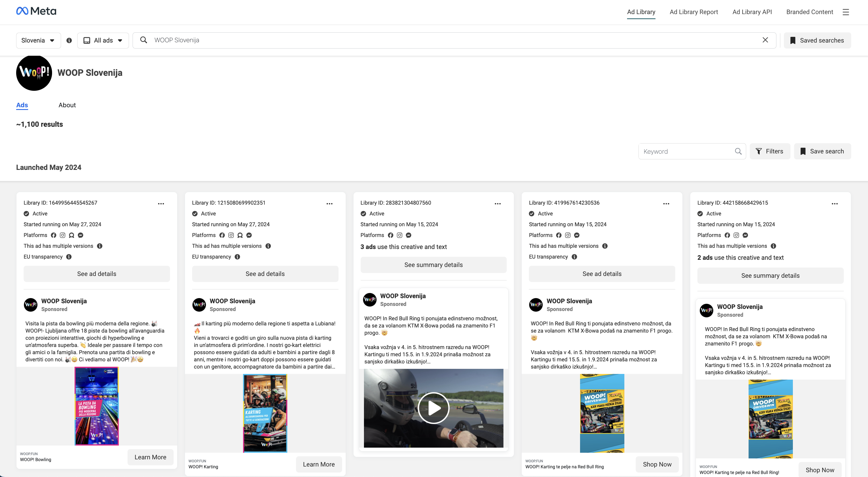Click '2 ads use this creative and text'
This screenshot has width=868, height=477.
(740, 258)
